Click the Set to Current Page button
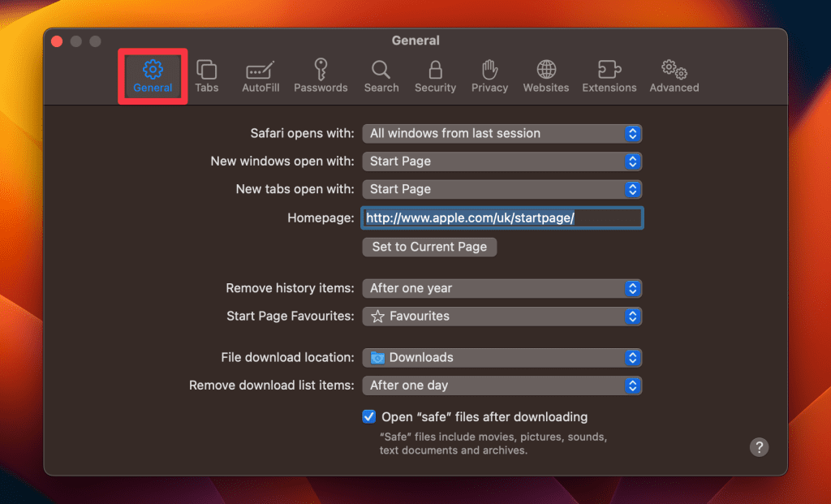Screen dimensions: 831x504 429,247
